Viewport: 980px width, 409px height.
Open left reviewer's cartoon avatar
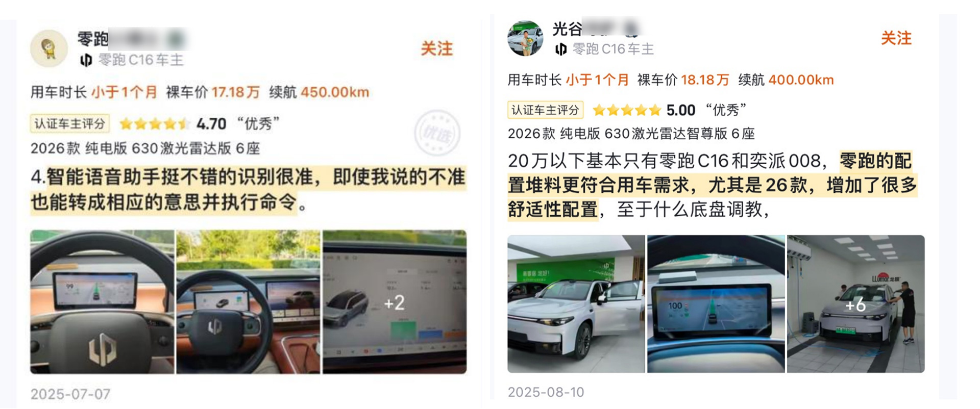(x=49, y=49)
